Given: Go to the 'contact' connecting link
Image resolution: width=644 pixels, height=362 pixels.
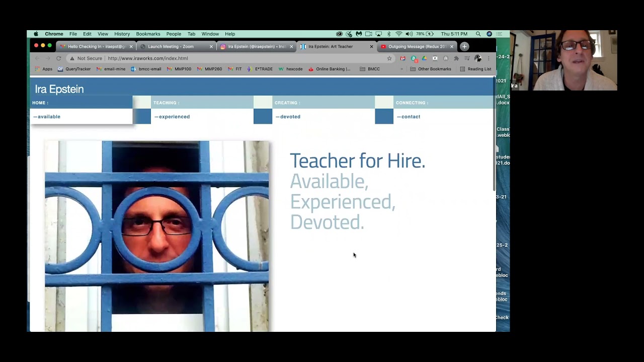Looking at the screenshot, I should coord(409,117).
